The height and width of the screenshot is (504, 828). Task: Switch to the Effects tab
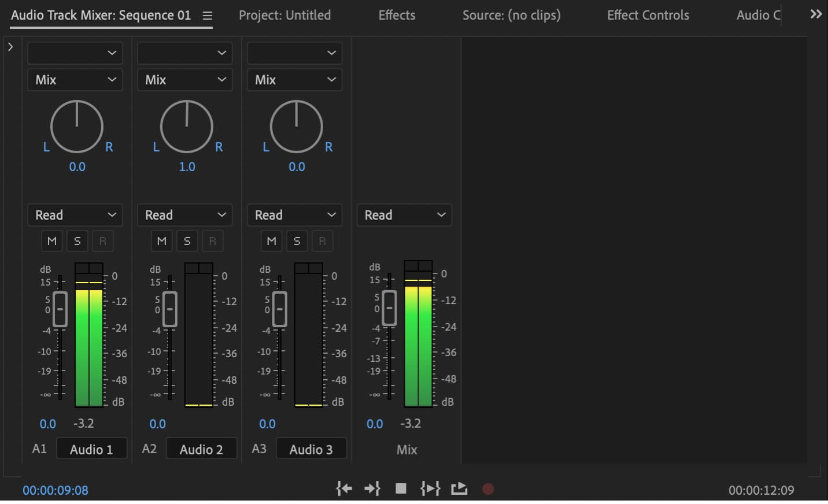[x=397, y=16]
